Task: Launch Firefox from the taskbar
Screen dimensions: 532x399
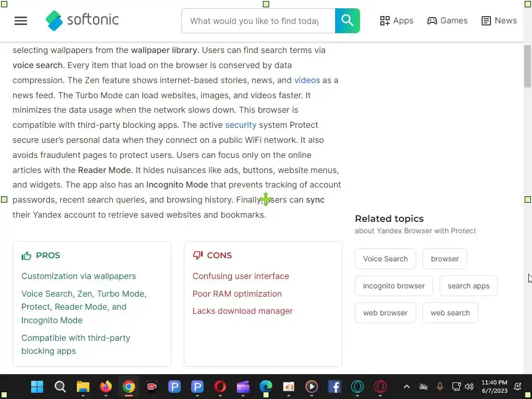Action: 106,387
